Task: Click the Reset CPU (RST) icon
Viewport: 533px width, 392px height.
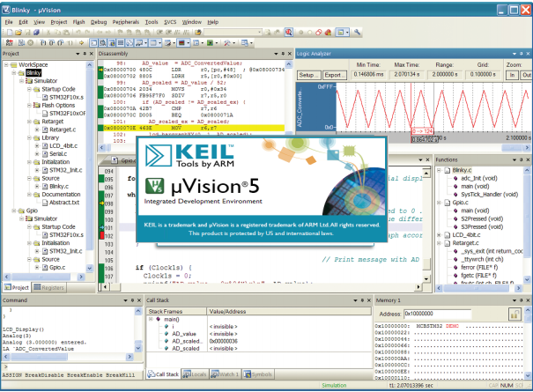Action: click(x=10, y=43)
